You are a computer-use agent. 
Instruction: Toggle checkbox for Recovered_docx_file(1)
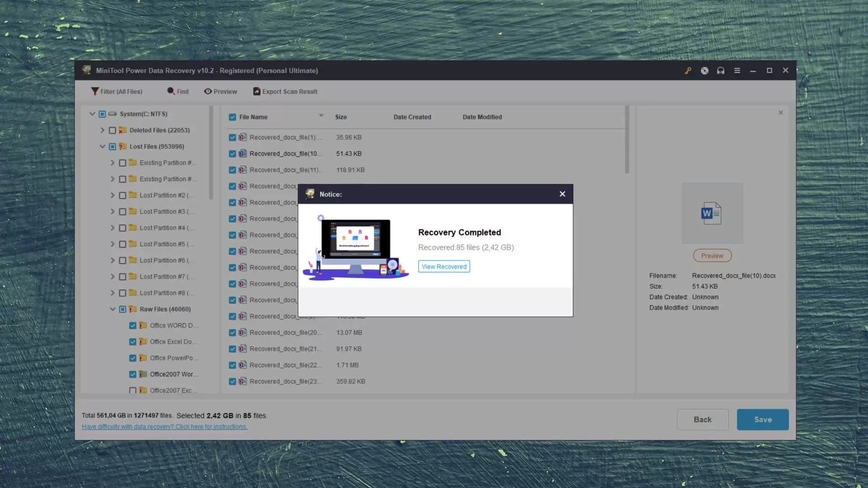tap(232, 137)
